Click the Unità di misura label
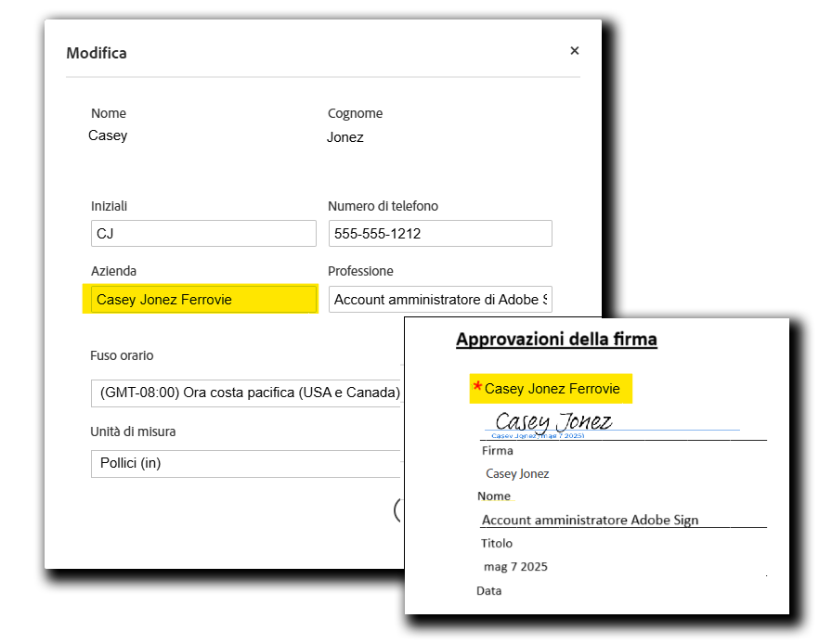The width and height of the screenshot is (832, 644). 133,431
